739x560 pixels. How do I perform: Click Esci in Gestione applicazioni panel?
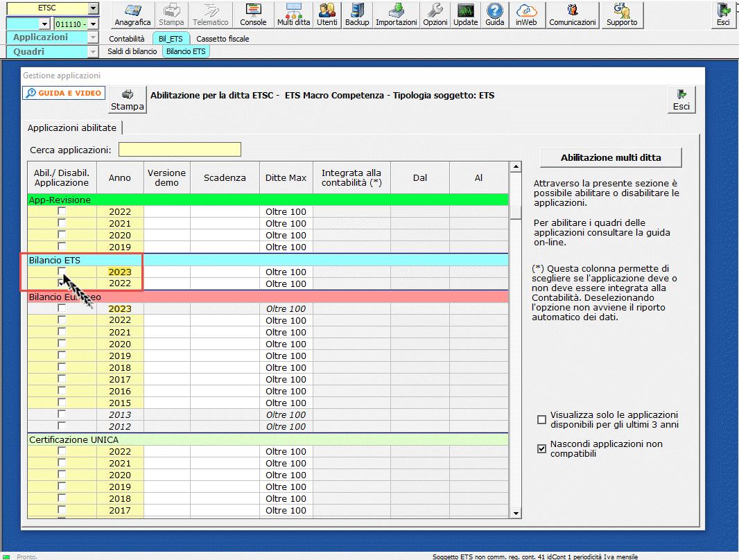click(681, 100)
